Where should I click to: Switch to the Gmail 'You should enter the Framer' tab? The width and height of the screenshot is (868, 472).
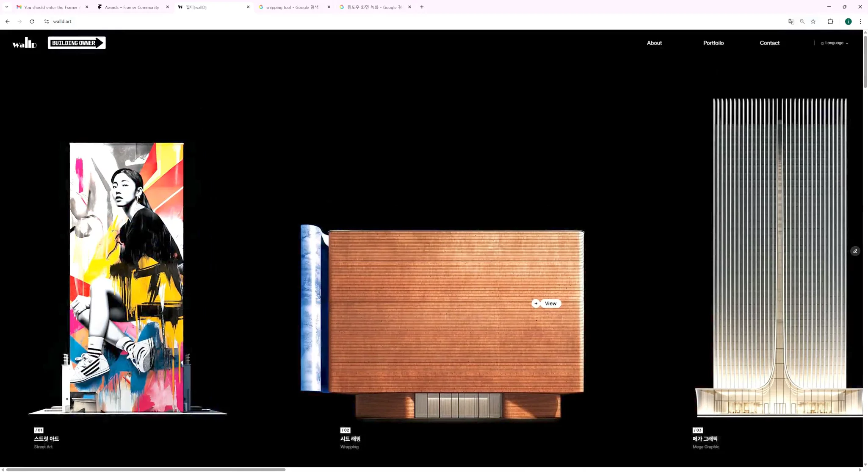click(51, 7)
